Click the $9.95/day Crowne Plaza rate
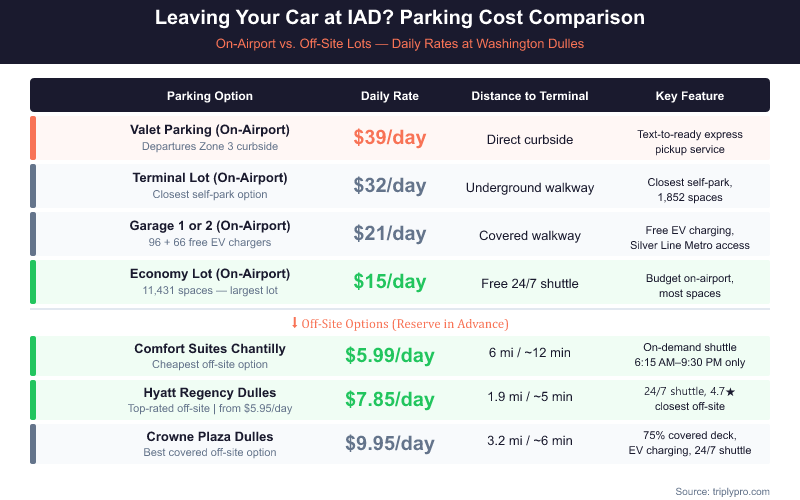The height and width of the screenshot is (500, 800). [x=390, y=443]
